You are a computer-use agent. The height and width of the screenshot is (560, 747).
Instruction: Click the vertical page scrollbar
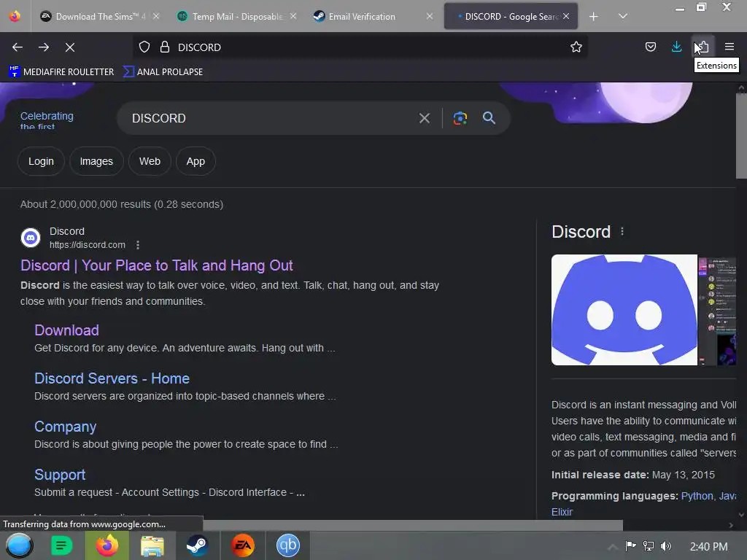(x=741, y=136)
